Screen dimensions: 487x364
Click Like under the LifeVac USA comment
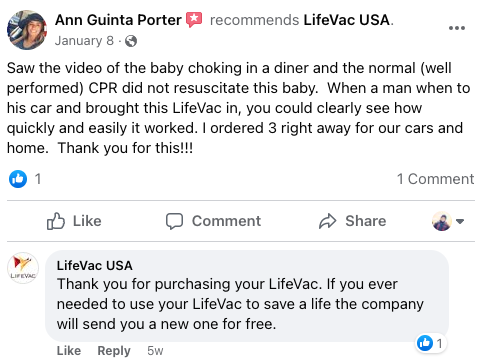[69, 351]
